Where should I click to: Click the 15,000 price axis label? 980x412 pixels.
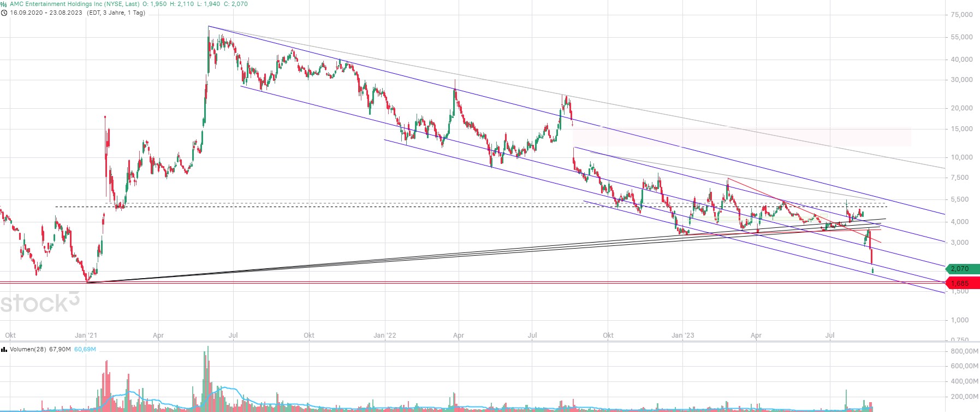[961, 129]
